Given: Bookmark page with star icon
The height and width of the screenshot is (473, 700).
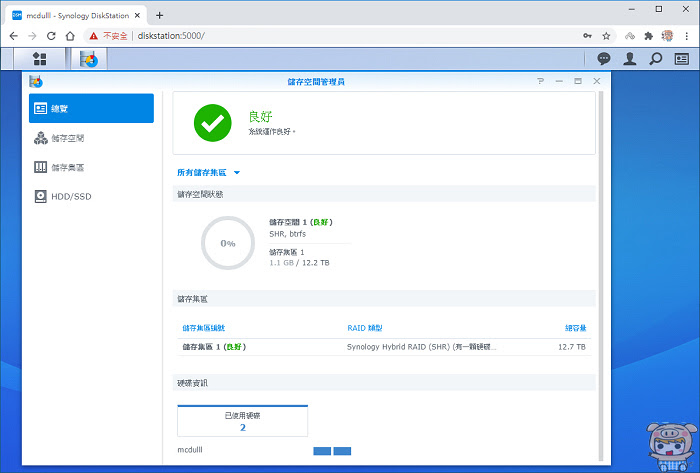Looking at the screenshot, I should [606, 36].
